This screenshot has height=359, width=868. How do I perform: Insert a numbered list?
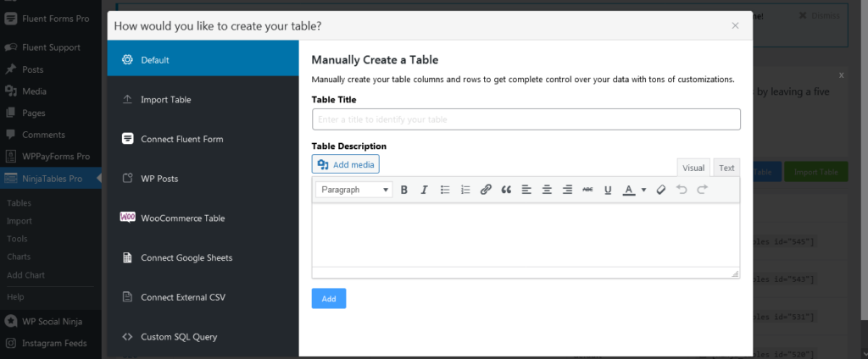coord(465,190)
